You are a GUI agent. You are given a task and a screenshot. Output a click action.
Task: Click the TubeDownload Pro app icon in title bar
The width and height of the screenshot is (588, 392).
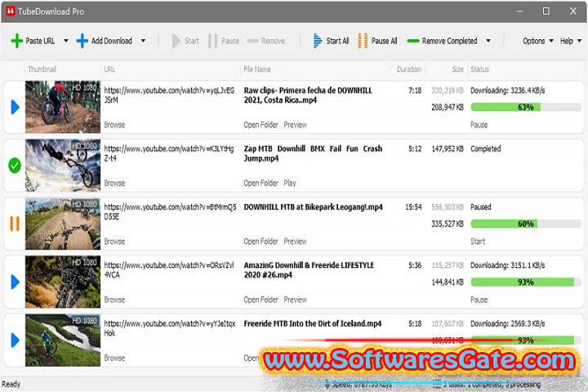[x=10, y=11]
